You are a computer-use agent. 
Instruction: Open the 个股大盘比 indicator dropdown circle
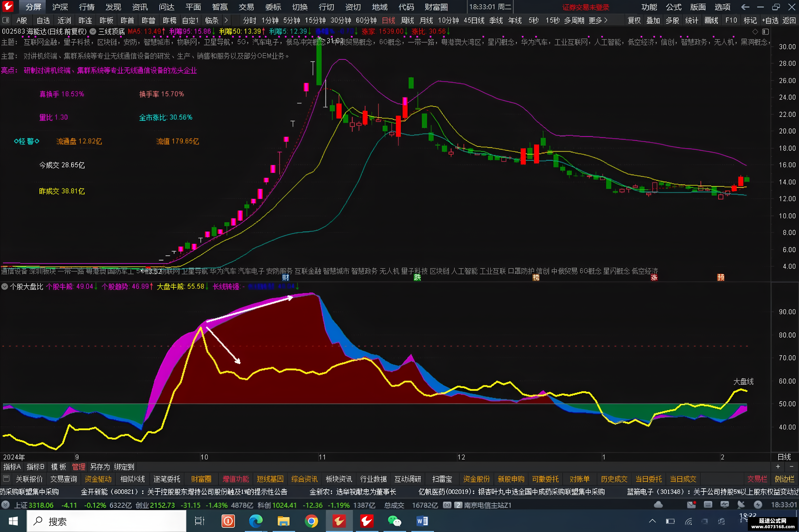click(x=4, y=287)
